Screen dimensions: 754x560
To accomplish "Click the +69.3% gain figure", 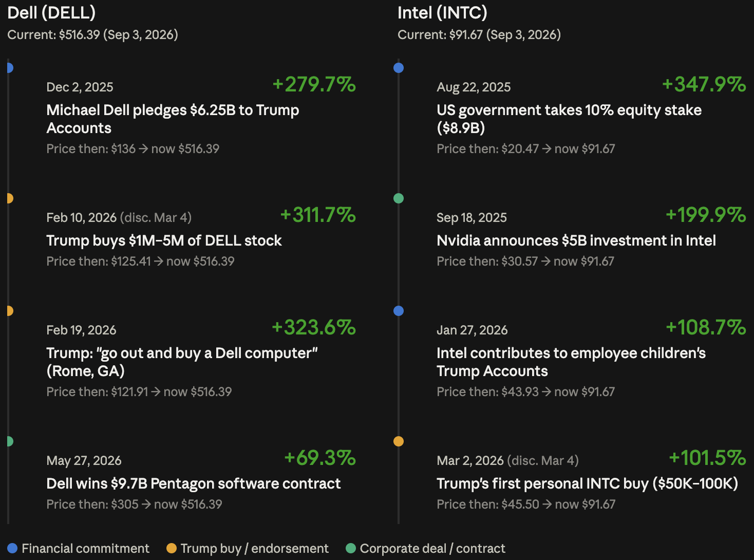I will (x=320, y=458).
